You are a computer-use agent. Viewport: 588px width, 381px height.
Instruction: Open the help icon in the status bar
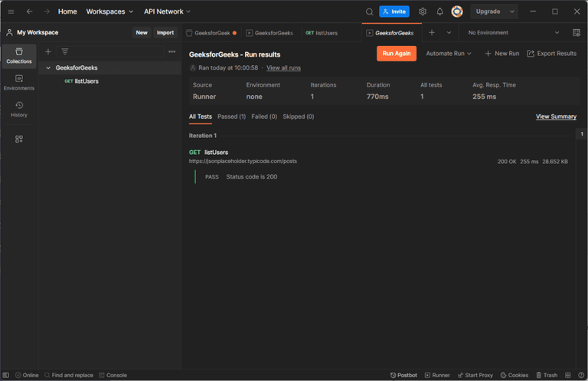(581, 375)
